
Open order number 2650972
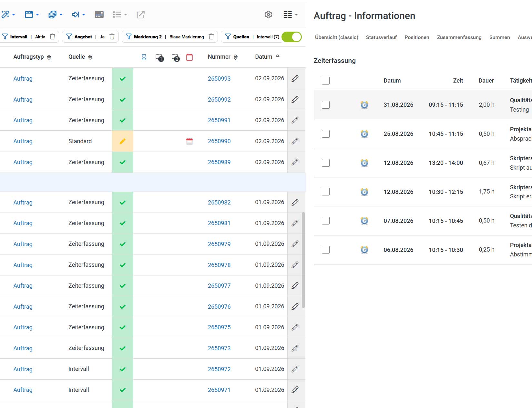pyautogui.click(x=219, y=369)
